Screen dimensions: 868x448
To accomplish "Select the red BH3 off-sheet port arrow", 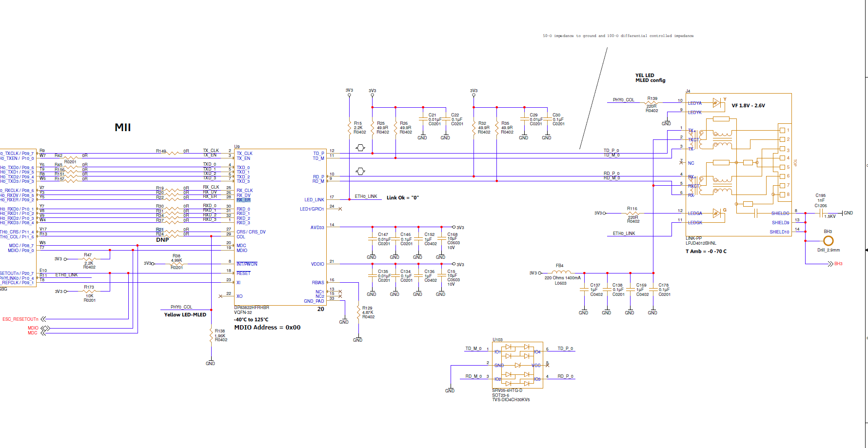I will click(830, 264).
